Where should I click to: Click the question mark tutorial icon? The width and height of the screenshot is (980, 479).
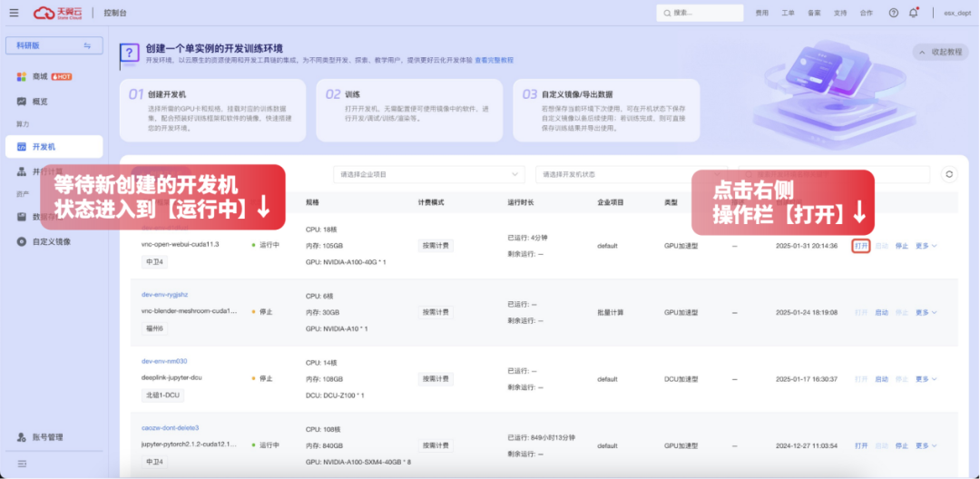click(129, 54)
